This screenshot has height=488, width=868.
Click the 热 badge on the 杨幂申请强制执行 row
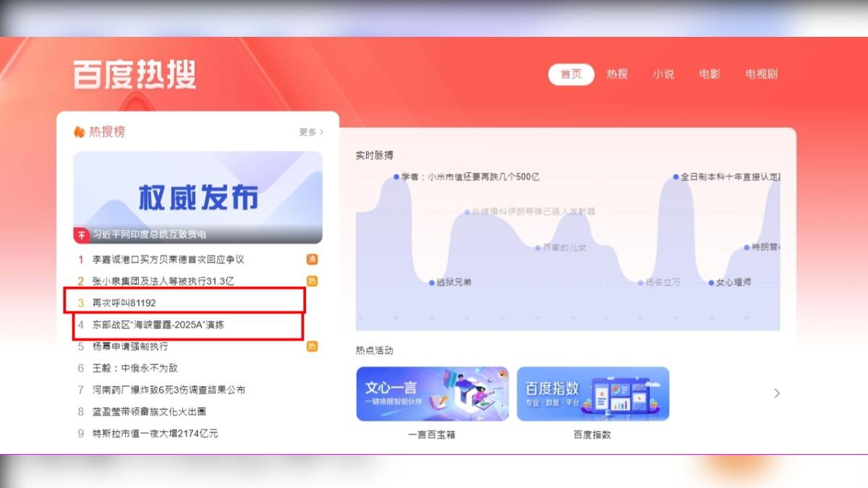(x=312, y=346)
